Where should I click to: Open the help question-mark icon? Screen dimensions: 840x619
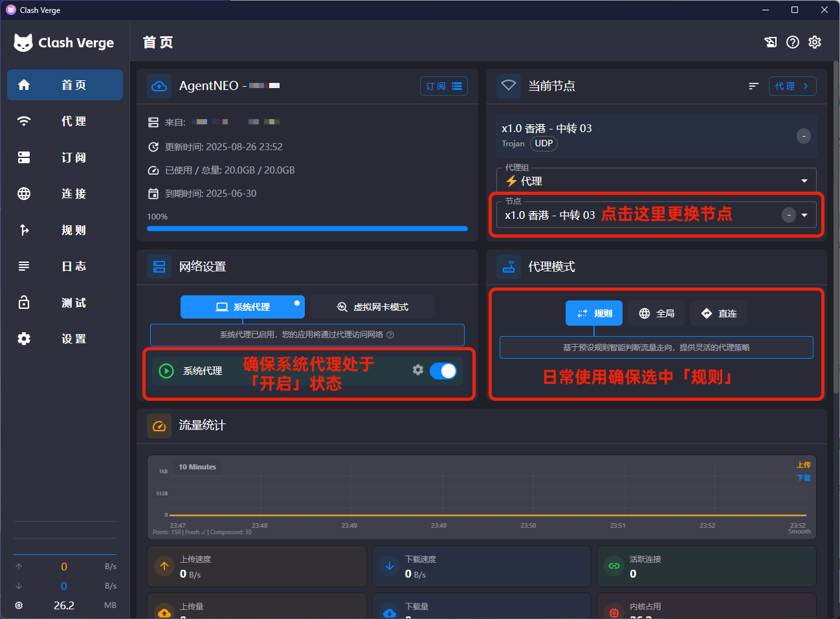coord(793,42)
